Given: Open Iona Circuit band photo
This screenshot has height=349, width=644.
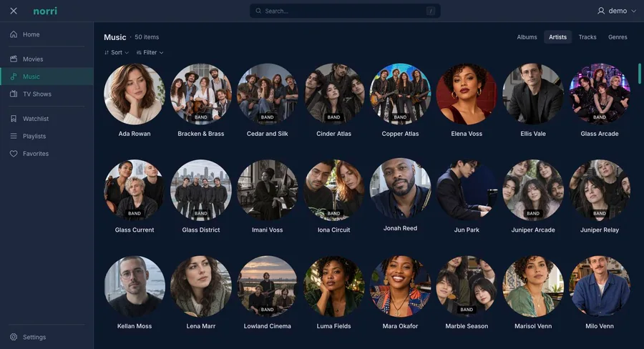Looking at the screenshot, I should 334,190.
